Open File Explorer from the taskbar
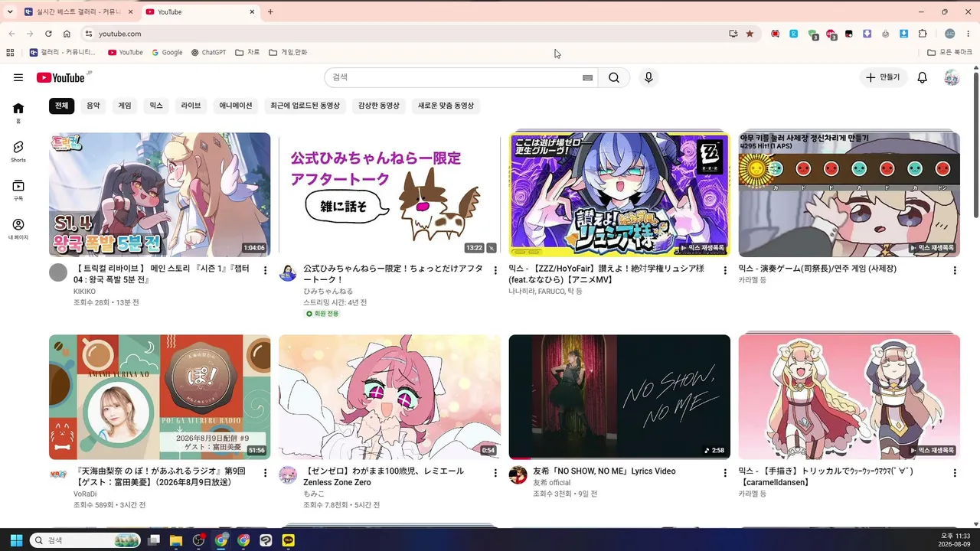Screen dimensions: 980x551 [x=176, y=540]
